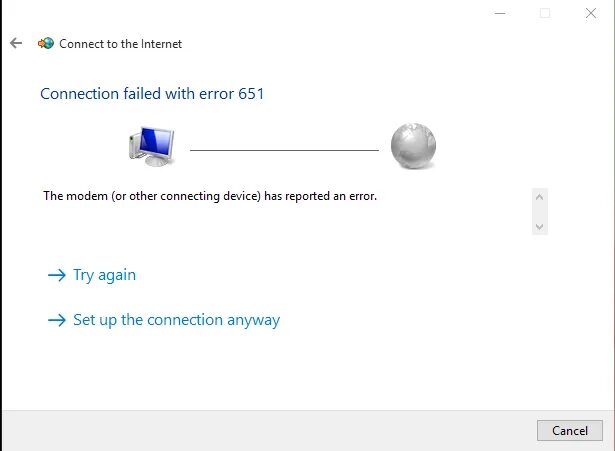Click the scrollbar track of the error message box

(540, 211)
